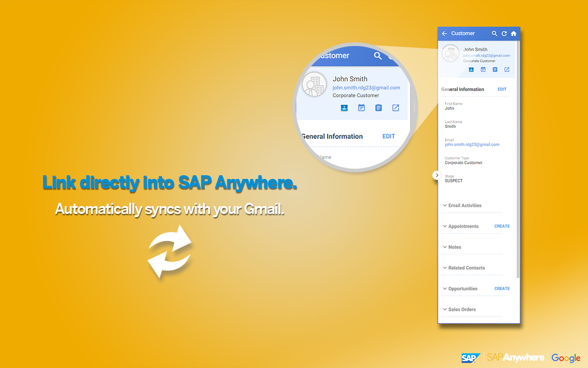Click calendar icon in magnified circle
This screenshot has width=588, height=368.
[362, 108]
